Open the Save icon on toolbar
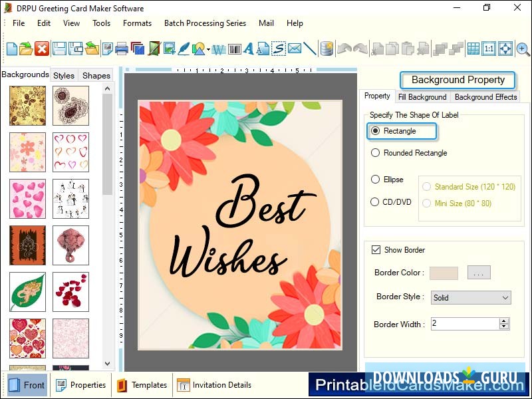 [59, 48]
